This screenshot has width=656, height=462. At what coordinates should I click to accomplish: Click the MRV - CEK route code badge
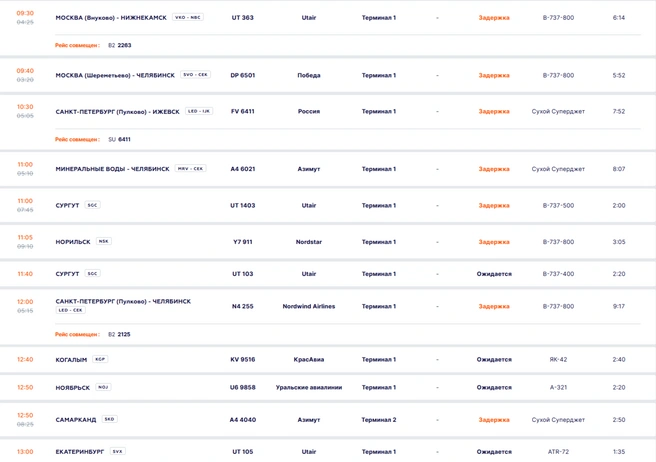click(x=190, y=168)
